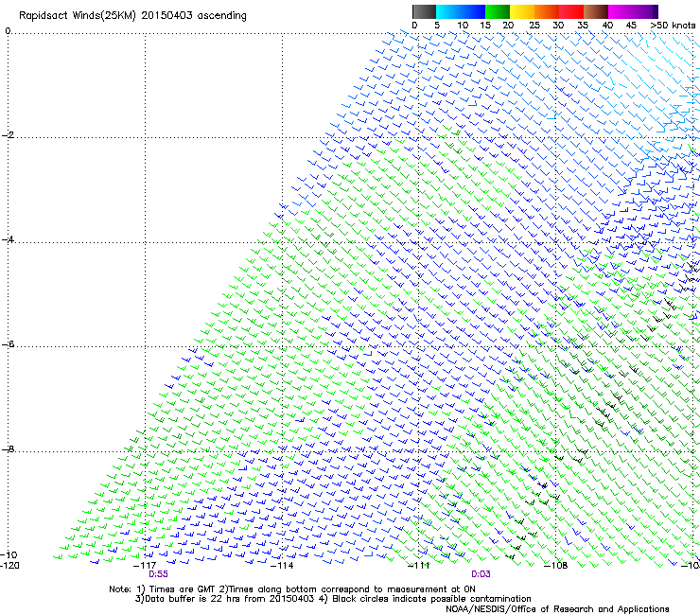Click the note line starting "Note: 1) Times are GMT"
This screenshot has height=615, width=700.
tap(292, 589)
